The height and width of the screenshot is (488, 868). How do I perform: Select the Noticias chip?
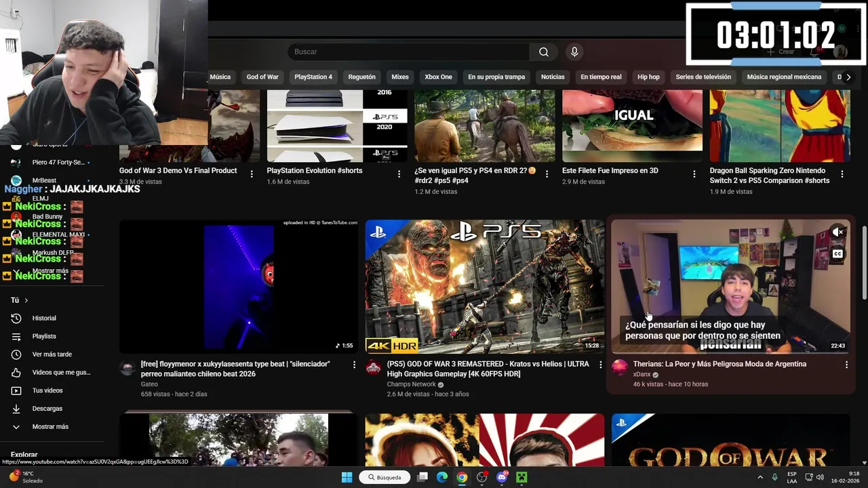(553, 77)
